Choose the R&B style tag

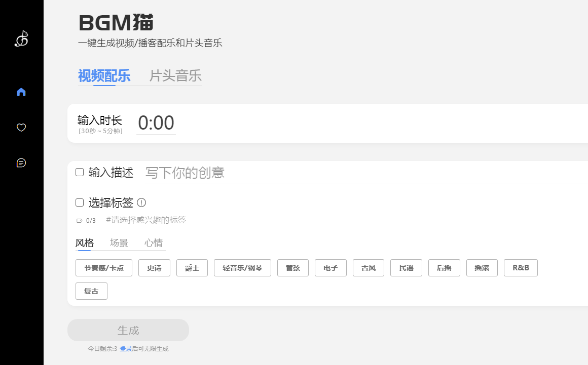pos(521,268)
